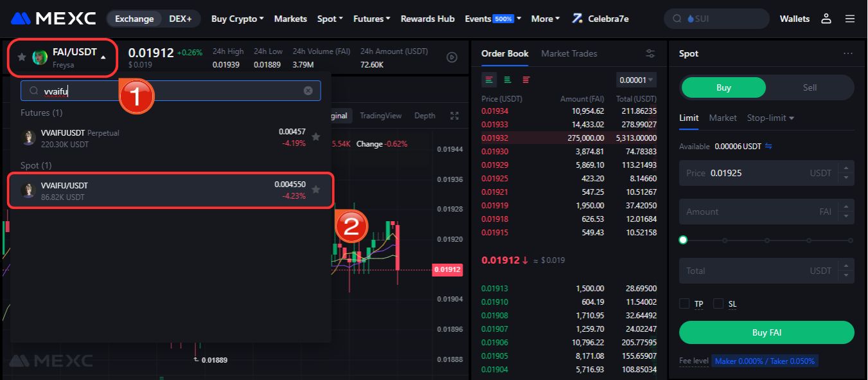Select the VVAIFUUSDT Perpetual result
Viewport: 868px width, 380px height.
click(x=171, y=138)
